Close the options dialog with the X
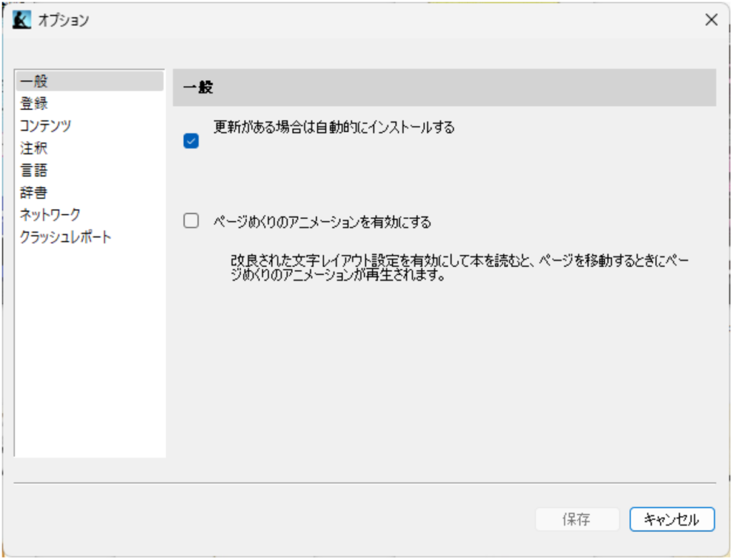Viewport: 733px width, 560px height. point(711,20)
